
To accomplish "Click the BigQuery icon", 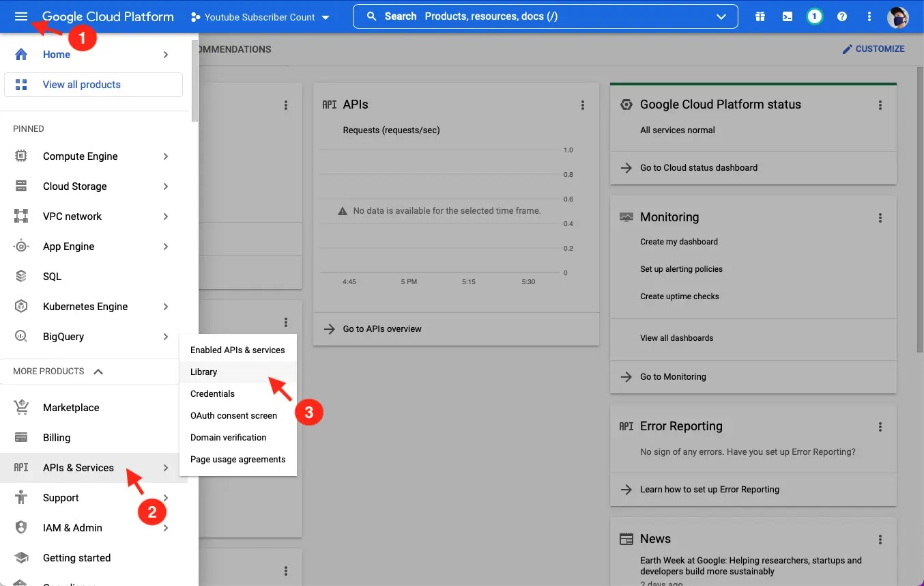I will pos(21,337).
